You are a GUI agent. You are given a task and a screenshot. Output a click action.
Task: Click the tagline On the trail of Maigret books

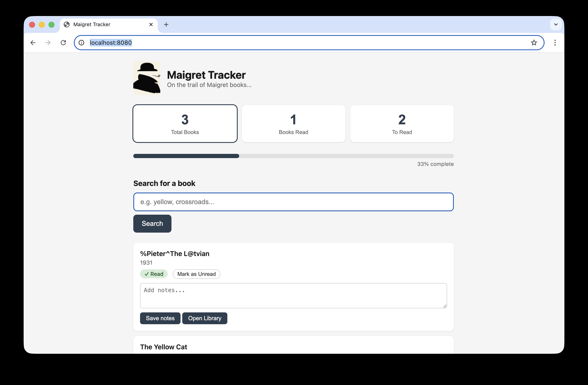pos(209,85)
